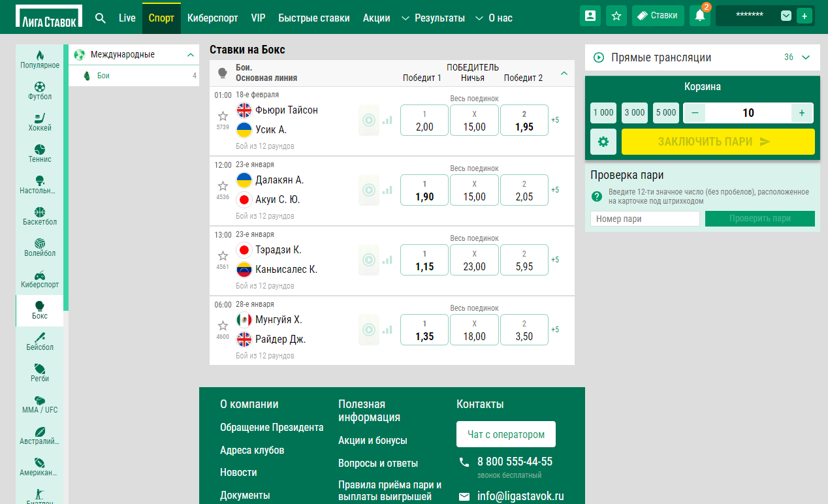This screenshot has width=828, height=504.
Task: Focus the Номер пари input field
Action: [645, 219]
